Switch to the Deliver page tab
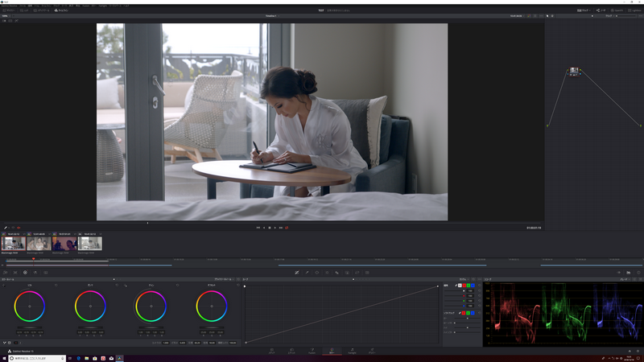644x362 pixels. (x=372, y=351)
